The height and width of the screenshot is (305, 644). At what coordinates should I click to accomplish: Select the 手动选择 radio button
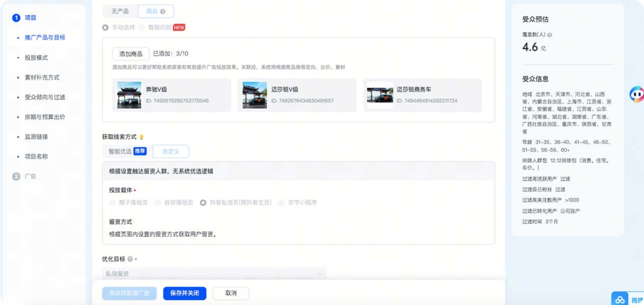(105, 27)
